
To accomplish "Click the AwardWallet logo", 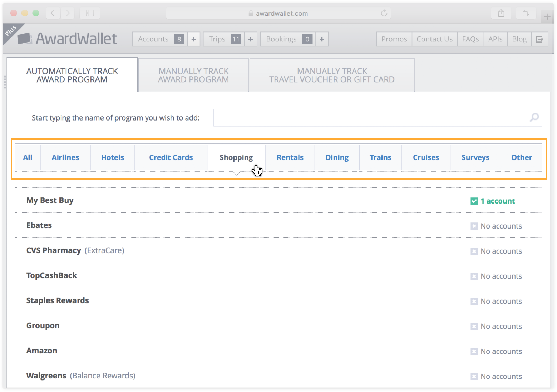I will click(67, 39).
